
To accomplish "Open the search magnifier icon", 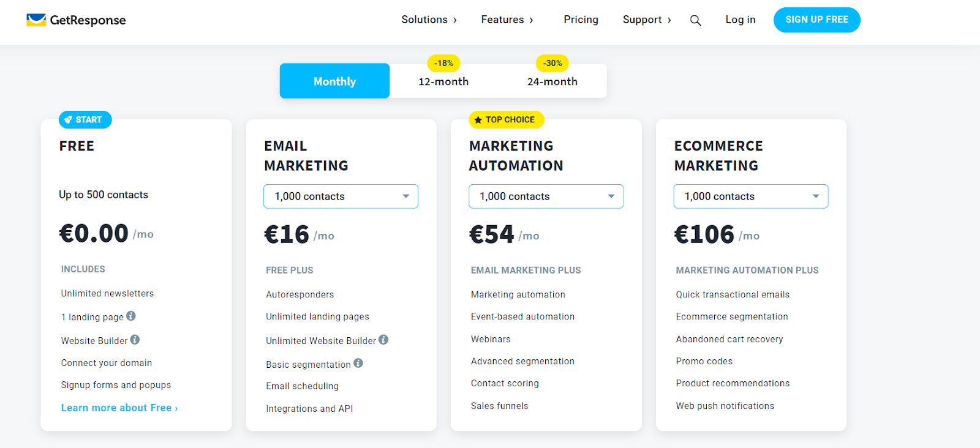I will (695, 21).
